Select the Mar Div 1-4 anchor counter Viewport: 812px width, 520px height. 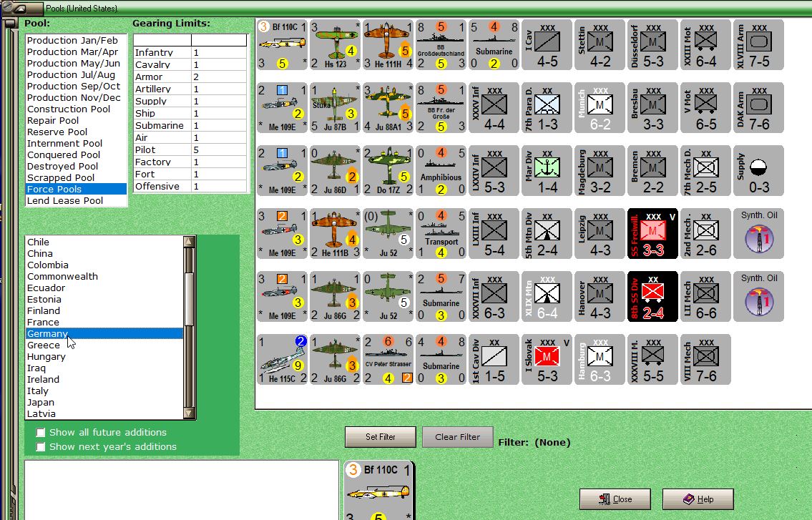pyautogui.click(x=547, y=171)
